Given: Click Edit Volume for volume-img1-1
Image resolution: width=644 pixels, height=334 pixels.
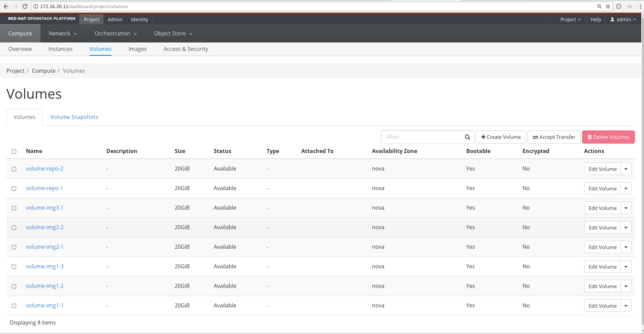Looking at the screenshot, I should [x=602, y=306].
